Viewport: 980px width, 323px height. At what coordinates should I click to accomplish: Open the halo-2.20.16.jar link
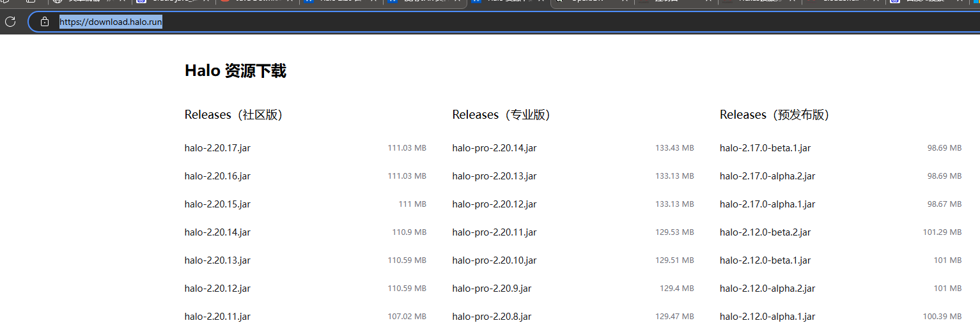point(217,176)
